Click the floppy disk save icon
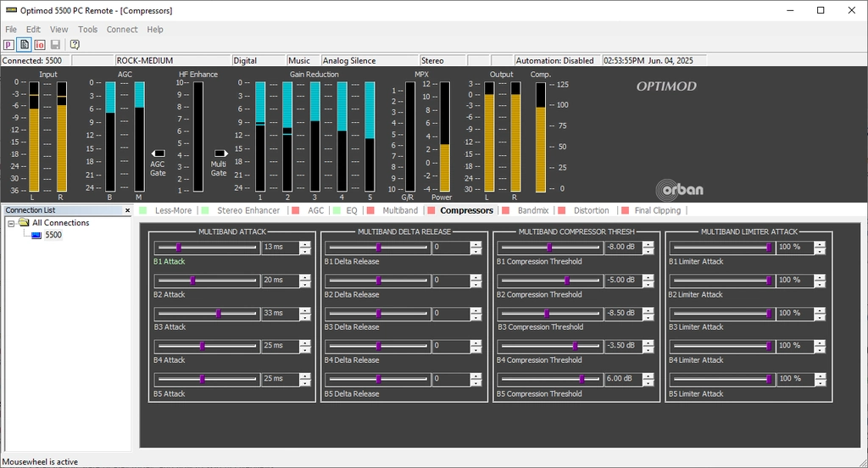Image resolution: width=868 pixels, height=468 pixels. [55, 45]
